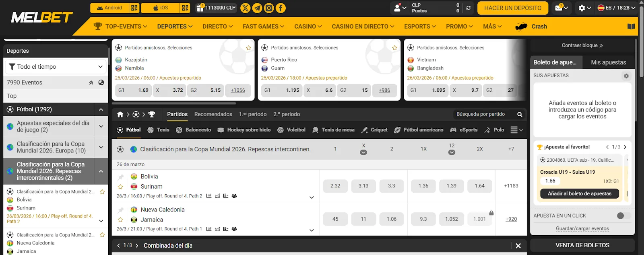The height and width of the screenshot is (255, 644).
Task: Open the 1113000 CLP gift bonus
Action: click(216, 8)
